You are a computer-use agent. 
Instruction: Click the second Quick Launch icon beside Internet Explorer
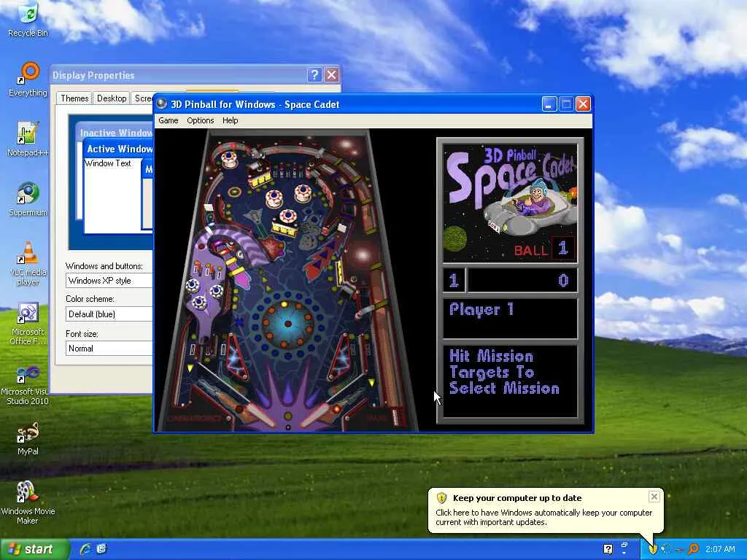pyautogui.click(x=101, y=549)
